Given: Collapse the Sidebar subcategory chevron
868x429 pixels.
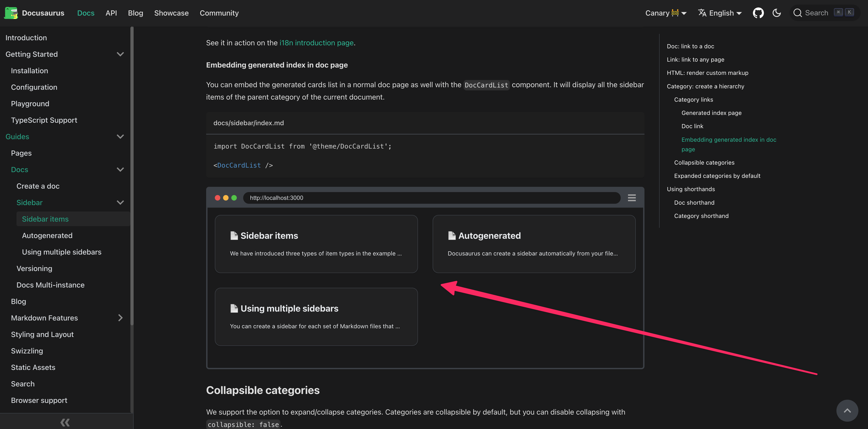Looking at the screenshot, I should pyautogui.click(x=120, y=203).
